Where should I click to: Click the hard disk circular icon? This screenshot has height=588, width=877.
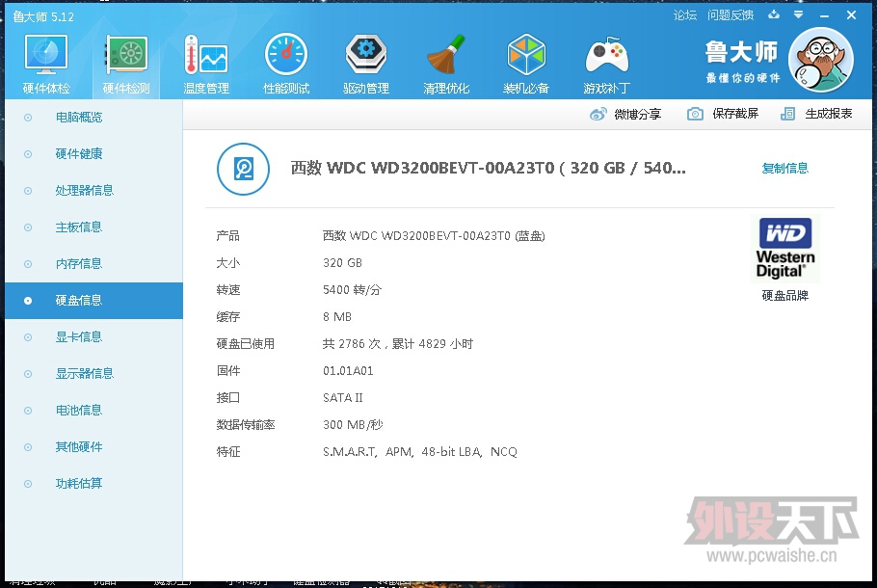point(243,169)
